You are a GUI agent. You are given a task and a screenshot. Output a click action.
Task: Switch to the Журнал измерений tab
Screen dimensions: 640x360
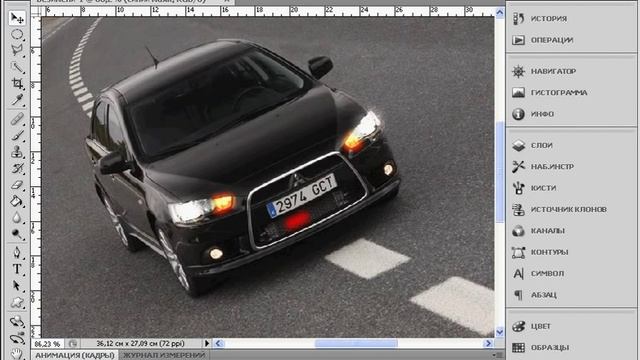pos(164,355)
